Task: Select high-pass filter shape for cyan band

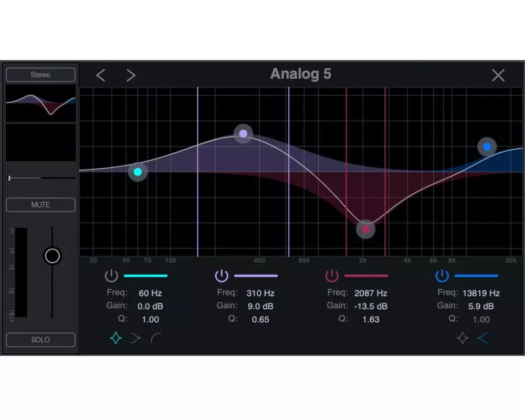Action: tap(155, 339)
